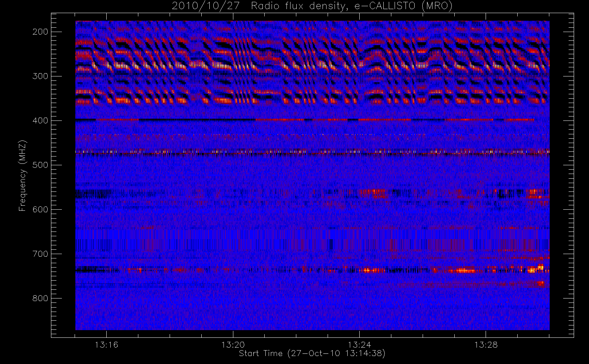Click the 13:16 time tick label
This screenshot has height=364, width=589.
[x=107, y=345]
